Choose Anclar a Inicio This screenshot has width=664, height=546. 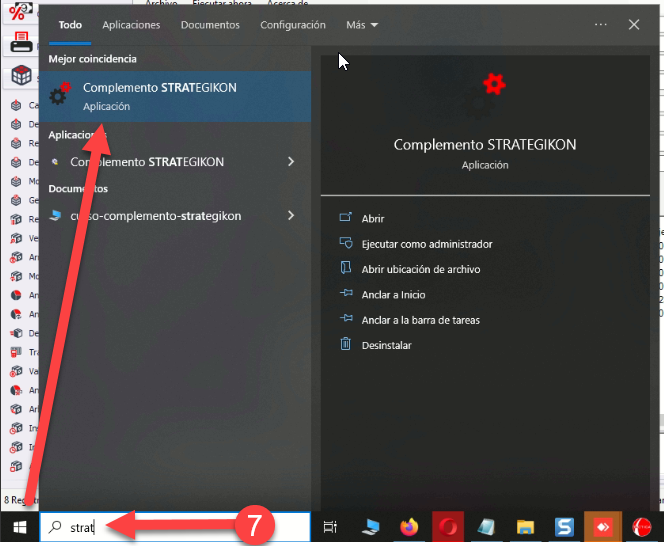click(x=393, y=295)
